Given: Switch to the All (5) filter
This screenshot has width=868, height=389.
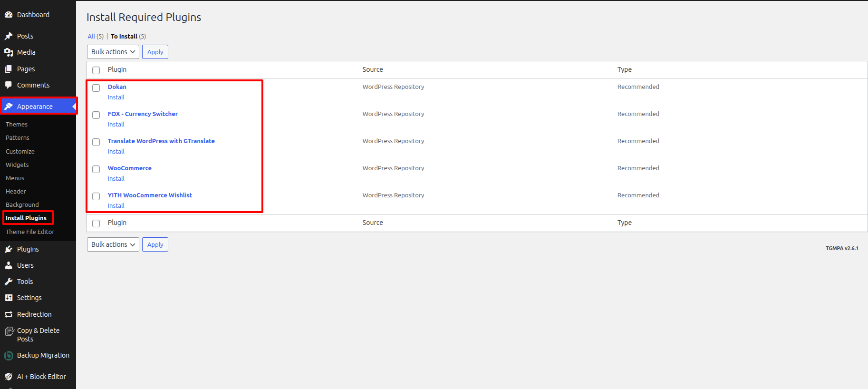Looking at the screenshot, I should pyautogui.click(x=91, y=36).
